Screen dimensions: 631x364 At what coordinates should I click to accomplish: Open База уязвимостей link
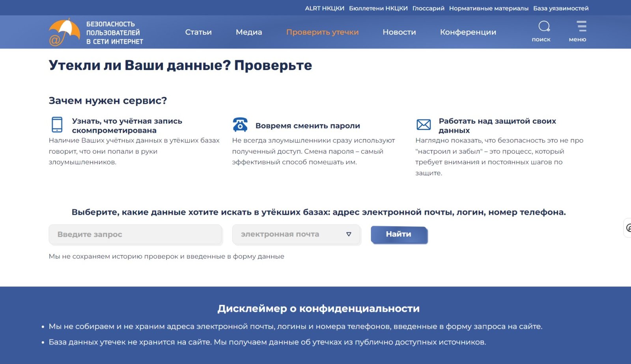[x=561, y=8]
